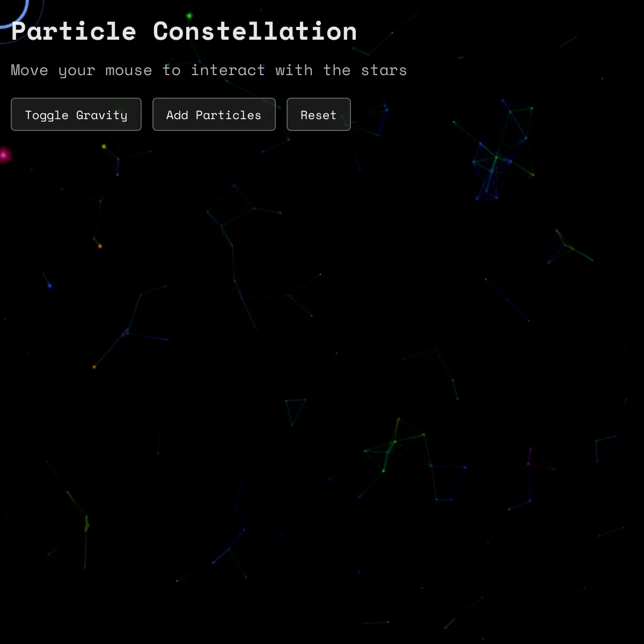The width and height of the screenshot is (644, 644).
Task: Select the small yellow particle below Toggle Gravity
Action: click(104, 147)
